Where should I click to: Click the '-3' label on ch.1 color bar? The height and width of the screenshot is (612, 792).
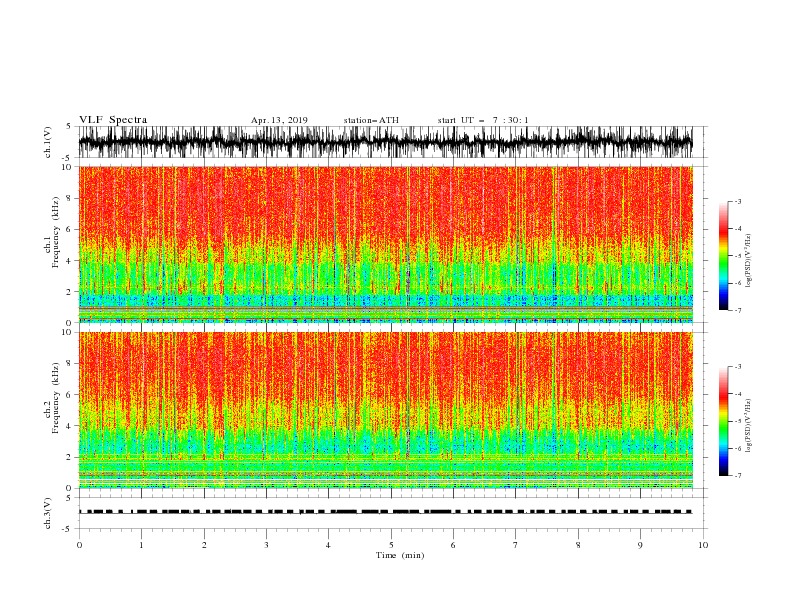737,201
